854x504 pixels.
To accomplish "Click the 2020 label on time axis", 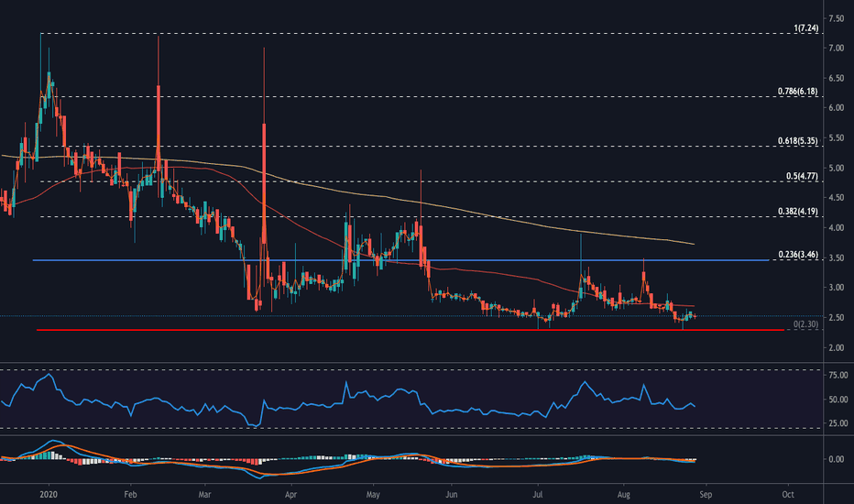I will 49,495.
